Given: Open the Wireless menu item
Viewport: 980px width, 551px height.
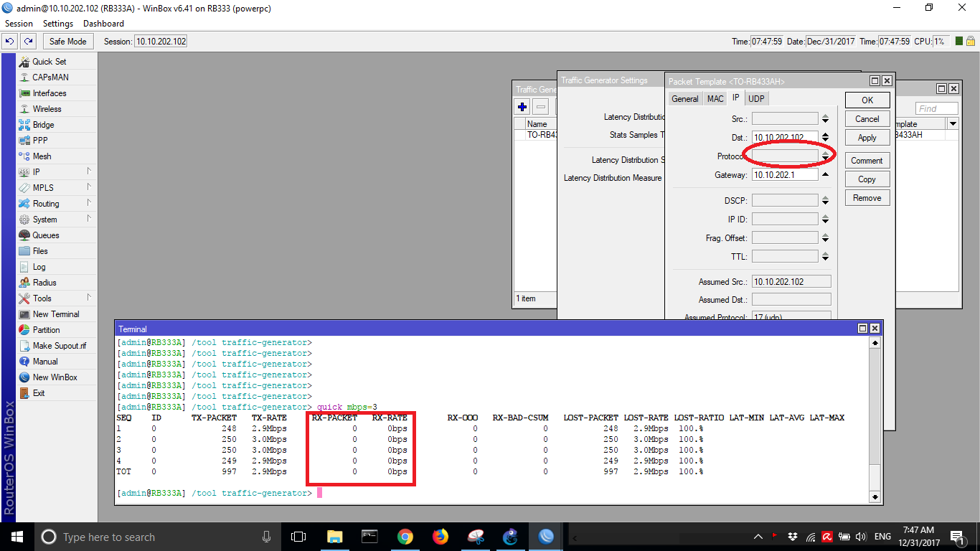Looking at the screenshot, I should 47,109.
